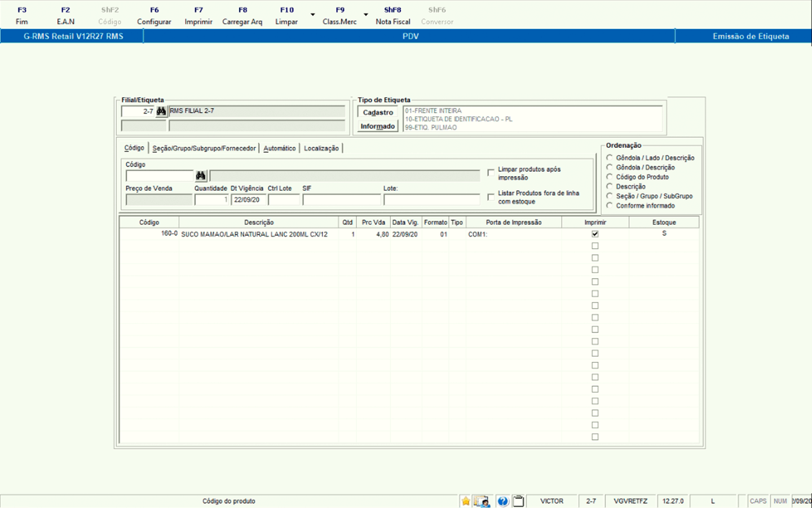Click the yellow star favorites icon in status bar

point(466,501)
